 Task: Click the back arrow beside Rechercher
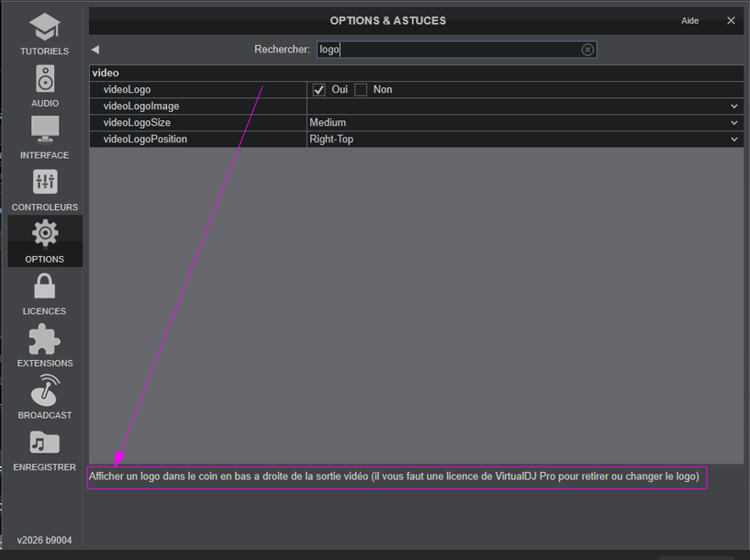click(x=95, y=50)
